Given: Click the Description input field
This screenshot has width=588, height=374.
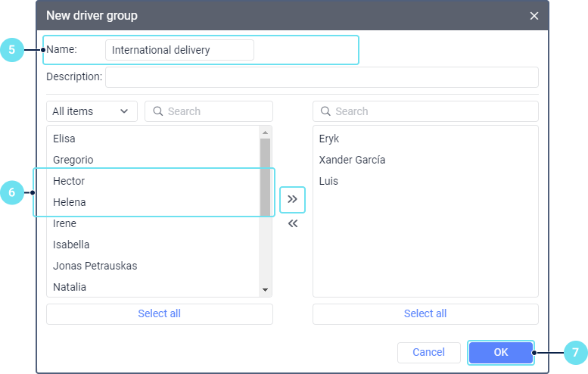Looking at the screenshot, I should (x=322, y=77).
